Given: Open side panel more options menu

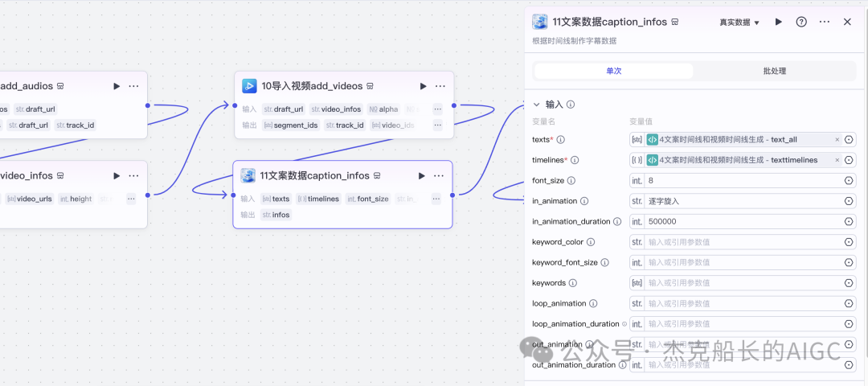Looking at the screenshot, I should 825,23.
